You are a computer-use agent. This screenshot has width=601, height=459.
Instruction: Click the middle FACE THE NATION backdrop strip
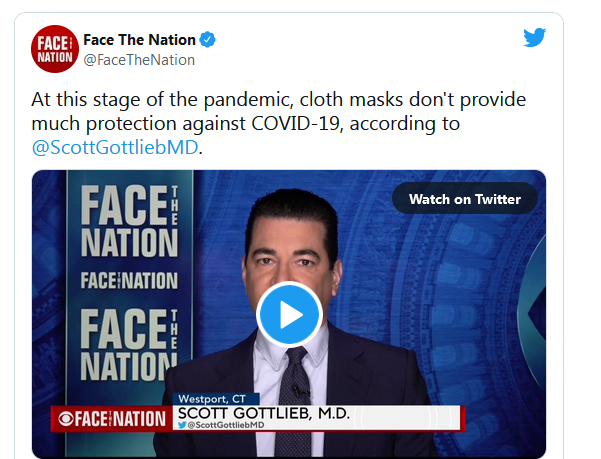(129, 280)
